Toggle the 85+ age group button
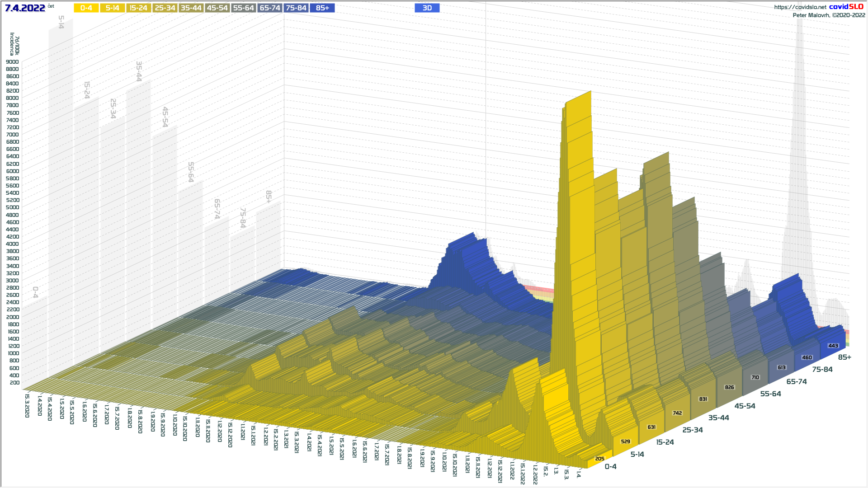 pos(322,8)
